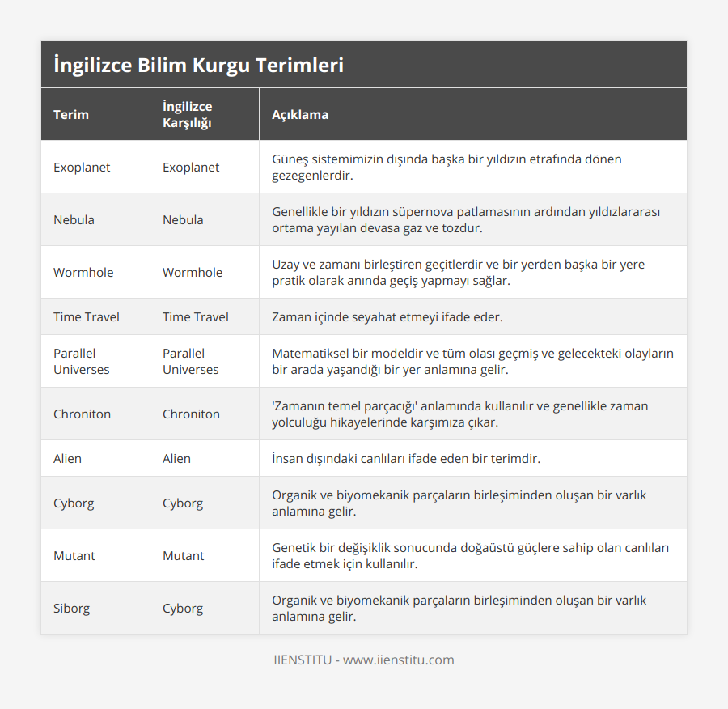The image size is (728, 709).
Task: Click the Mutant description about 'Genetik bir değişiklik'
Action: click(x=470, y=555)
